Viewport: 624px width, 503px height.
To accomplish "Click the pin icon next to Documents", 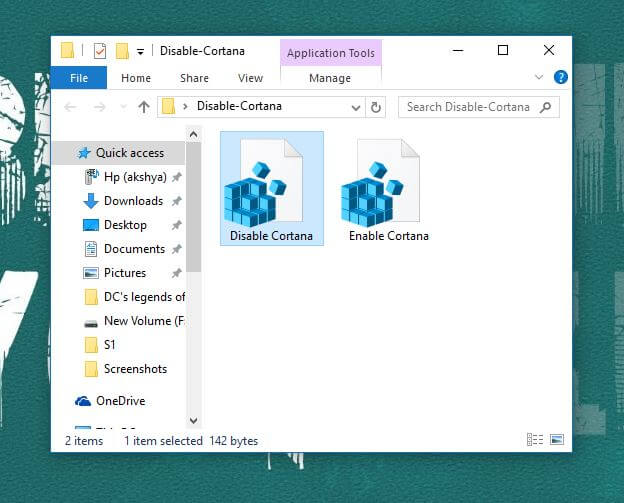I will [177, 249].
